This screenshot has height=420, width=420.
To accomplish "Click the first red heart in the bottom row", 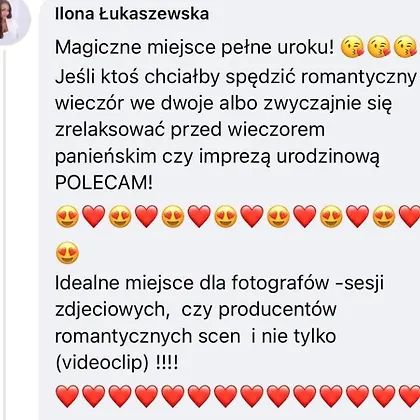I will (x=67, y=396).
